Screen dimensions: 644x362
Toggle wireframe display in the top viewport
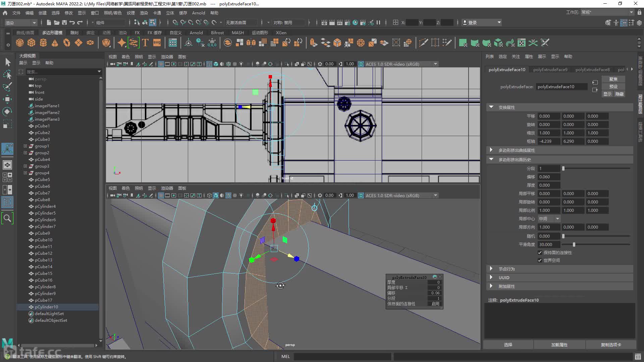tap(209, 64)
